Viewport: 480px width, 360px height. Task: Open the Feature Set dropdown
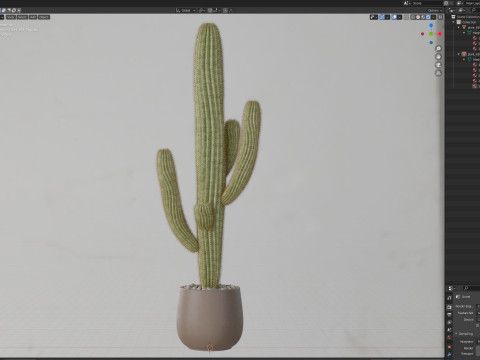click(x=478, y=313)
